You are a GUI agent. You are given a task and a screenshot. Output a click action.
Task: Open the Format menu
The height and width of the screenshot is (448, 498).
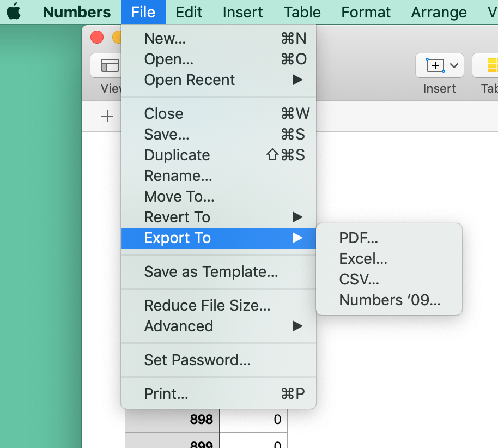[x=366, y=12]
